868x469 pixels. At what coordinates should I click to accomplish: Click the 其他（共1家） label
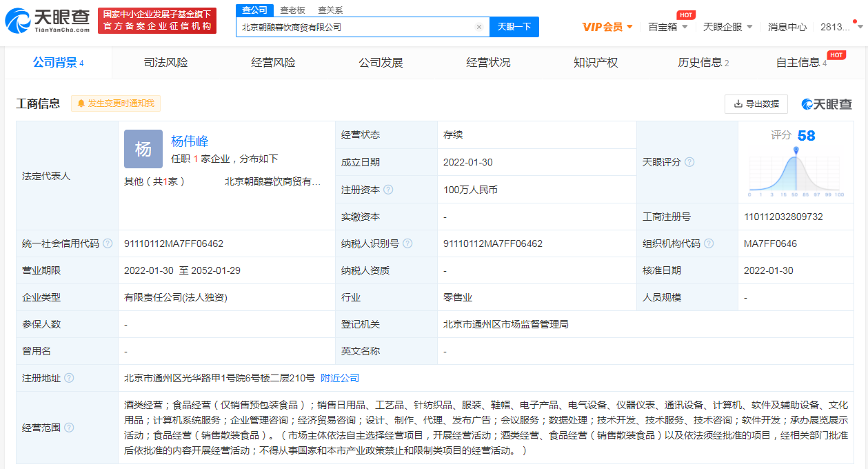click(154, 182)
